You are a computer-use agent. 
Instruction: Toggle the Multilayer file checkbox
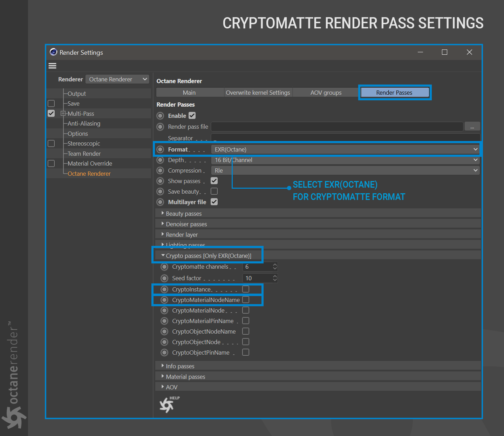coord(214,202)
